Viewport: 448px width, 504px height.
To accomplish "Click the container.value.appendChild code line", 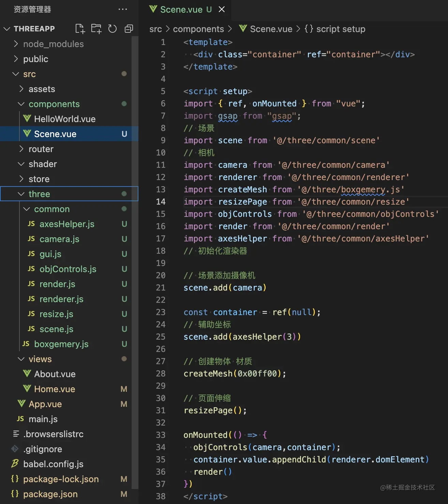I will [311, 460].
